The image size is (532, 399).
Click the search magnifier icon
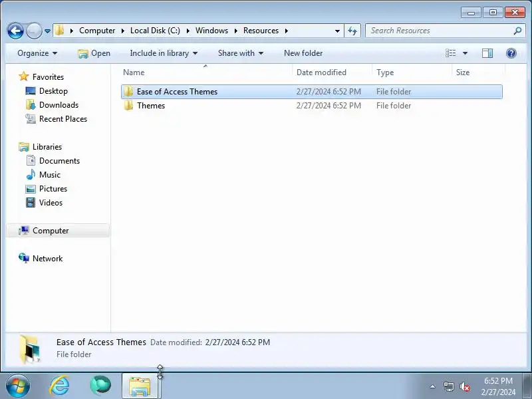pos(517,31)
